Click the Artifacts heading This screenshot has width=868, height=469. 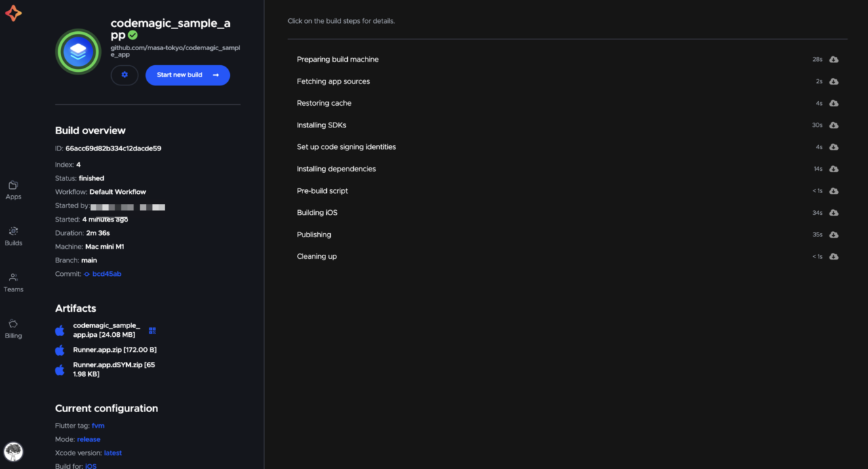pos(75,308)
